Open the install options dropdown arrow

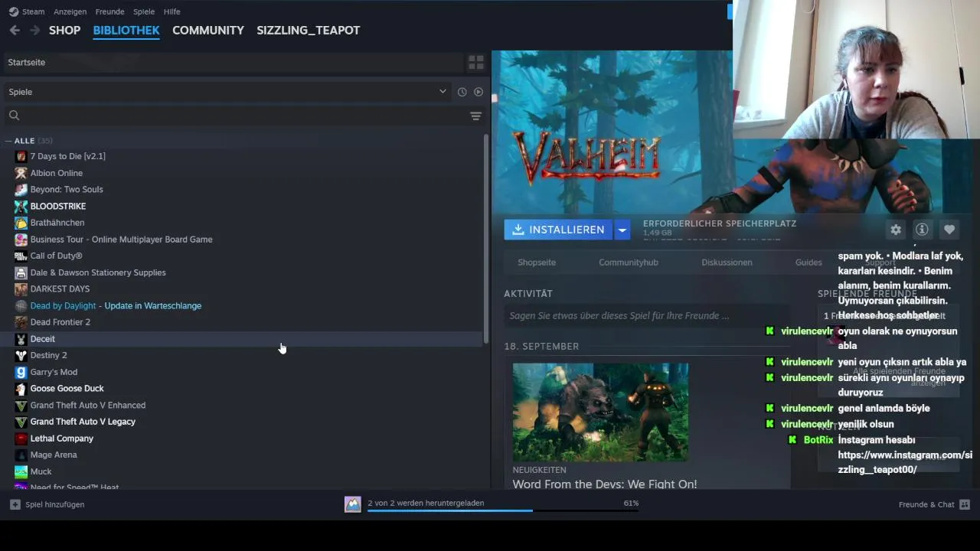point(622,230)
